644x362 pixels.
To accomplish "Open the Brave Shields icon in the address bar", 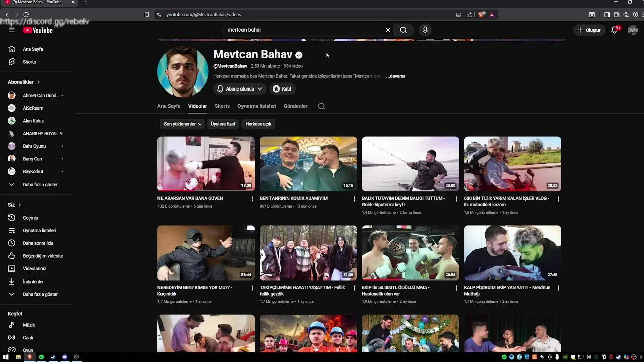I will point(481,15).
